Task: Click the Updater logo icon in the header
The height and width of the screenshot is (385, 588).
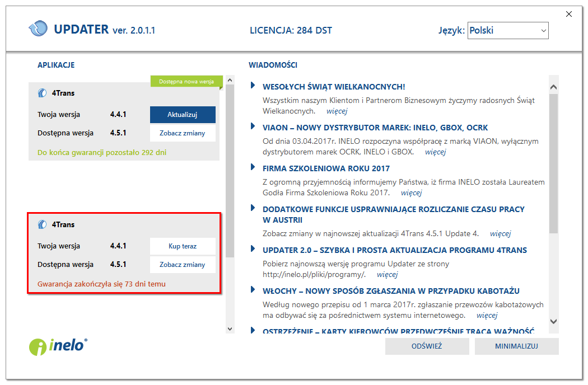Action: click(x=38, y=29)
